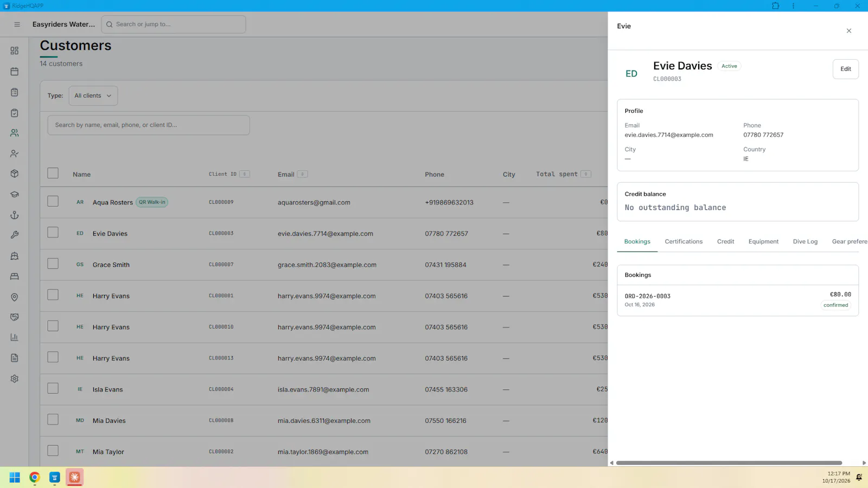Open the graduation cap courses icon
This screenshot has height=488, width=868.
pos(15,195)
